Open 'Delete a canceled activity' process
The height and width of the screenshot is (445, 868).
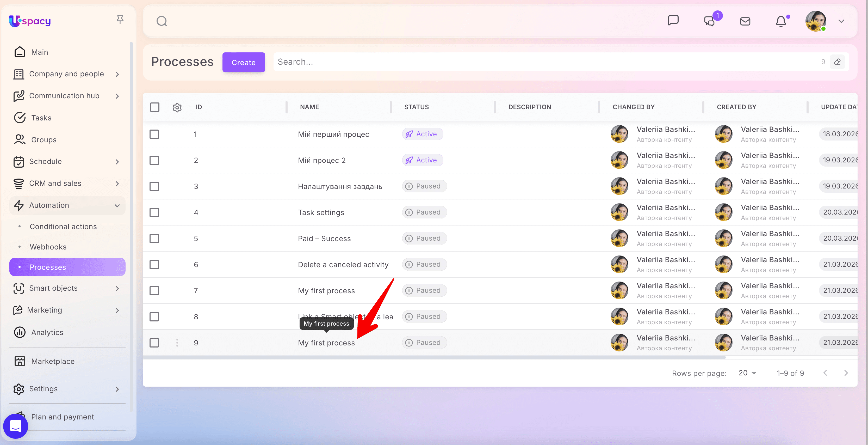click(x=343, y=265)
